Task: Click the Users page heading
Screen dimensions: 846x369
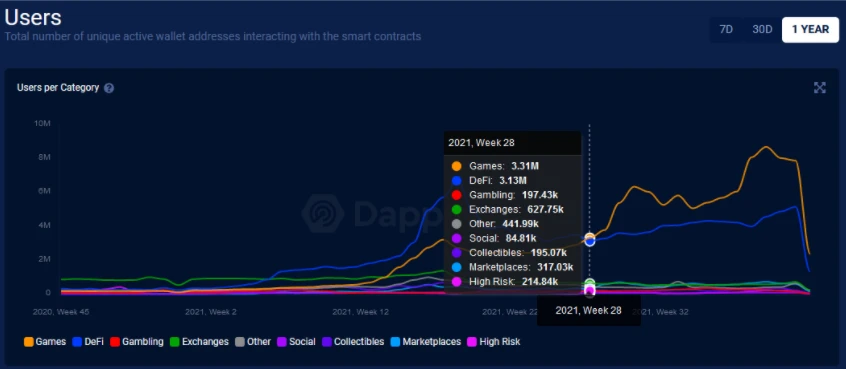Action: [x=33, y=17]
